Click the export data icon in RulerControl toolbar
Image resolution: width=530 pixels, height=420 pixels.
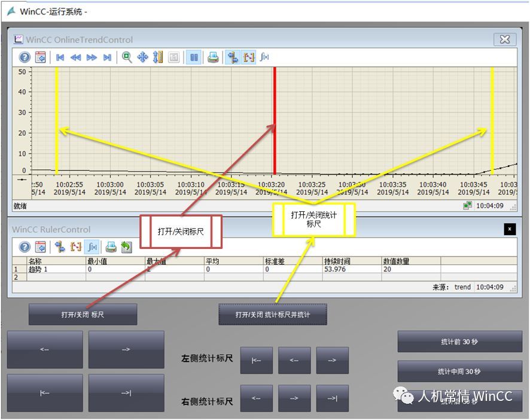[126, 246]
